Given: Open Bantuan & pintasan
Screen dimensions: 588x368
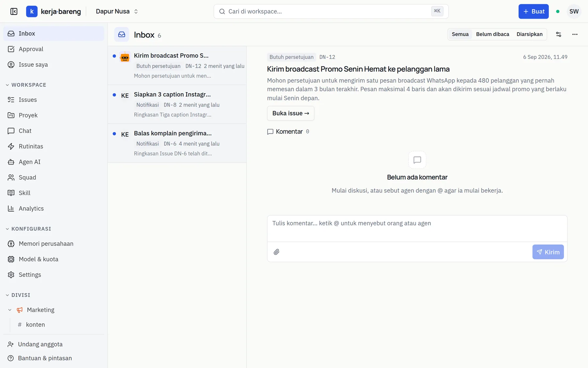Looking at the screenshot, I should click(x=54, y=358).
